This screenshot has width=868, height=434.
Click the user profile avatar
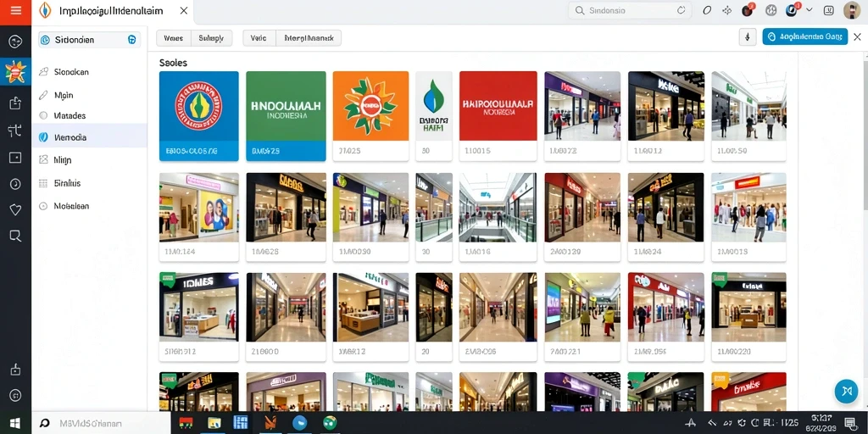tap(852, 10)
